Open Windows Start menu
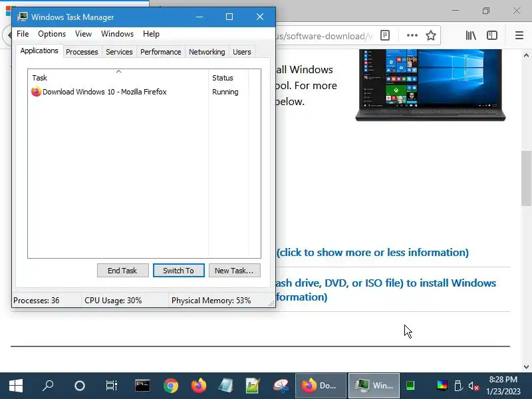The image size is (532, 399). click(x=15, y=386)
